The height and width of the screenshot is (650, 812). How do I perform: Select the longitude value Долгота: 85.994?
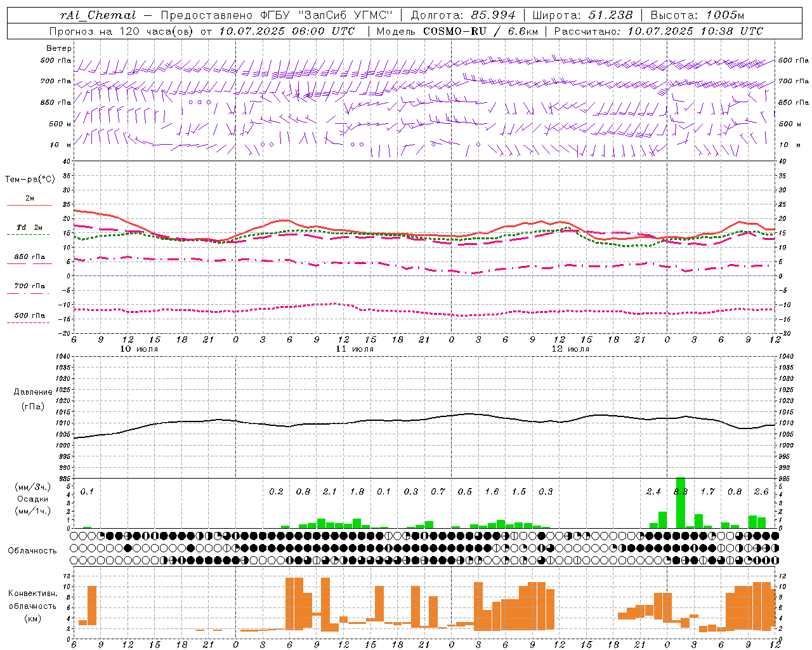[463, 15]
